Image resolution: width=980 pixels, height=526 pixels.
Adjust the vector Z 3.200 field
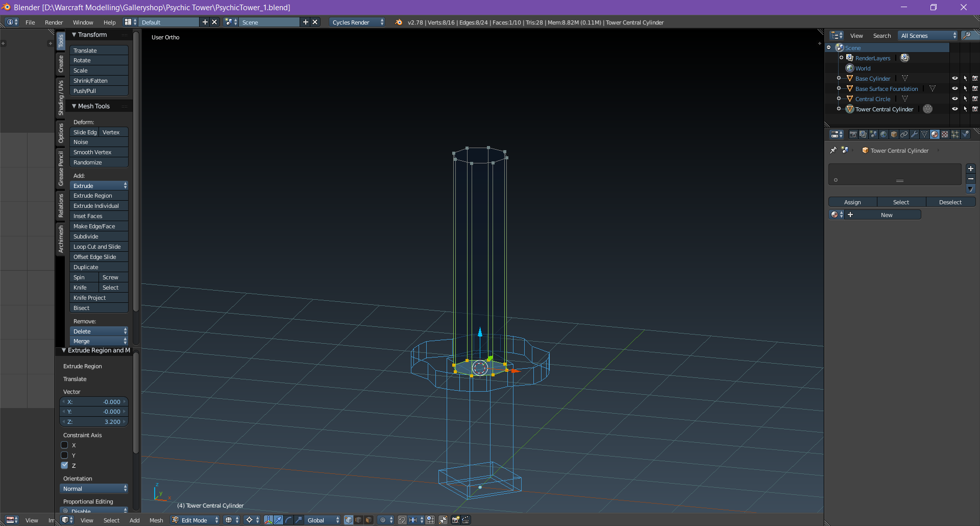coord(94,421)
